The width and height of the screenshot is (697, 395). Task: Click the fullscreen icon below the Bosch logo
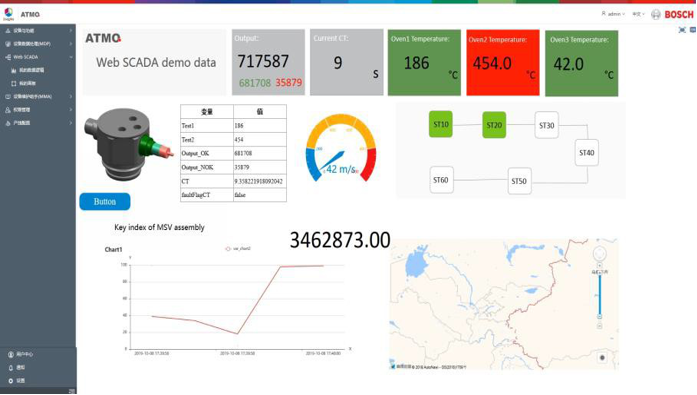[x=682, y=30]
